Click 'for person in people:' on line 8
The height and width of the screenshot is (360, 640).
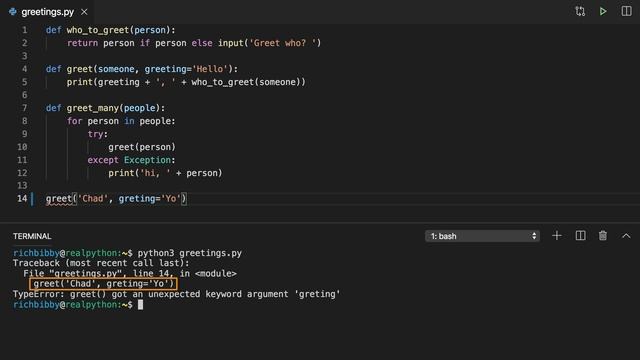coord(121,121)
